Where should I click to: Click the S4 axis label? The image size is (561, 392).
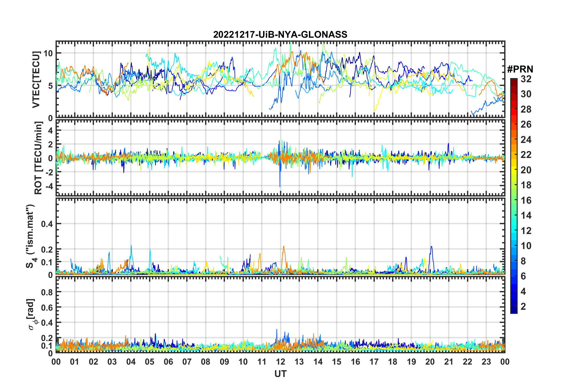[31, 236]
